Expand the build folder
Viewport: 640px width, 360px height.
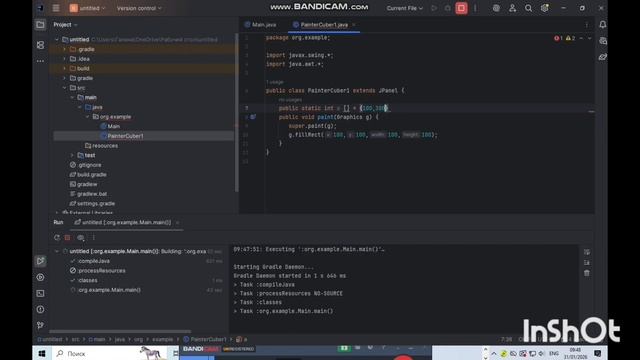tap(64, 69)
